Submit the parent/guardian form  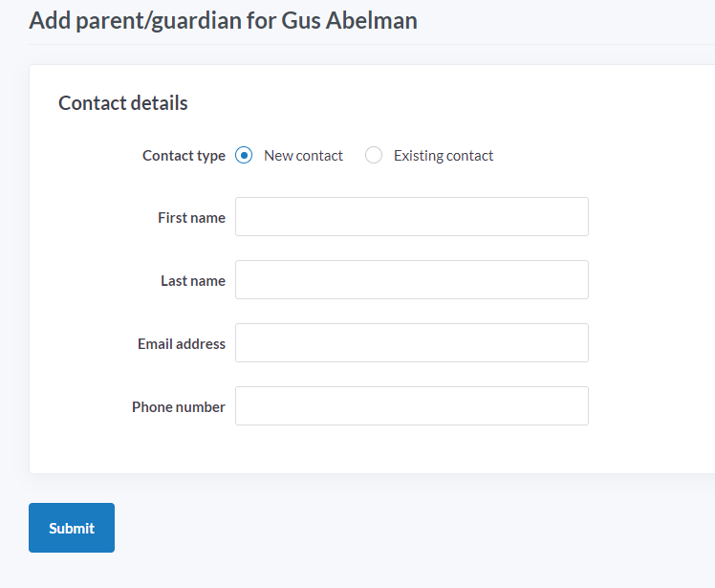pyautogui.click(x=72, y=528)
